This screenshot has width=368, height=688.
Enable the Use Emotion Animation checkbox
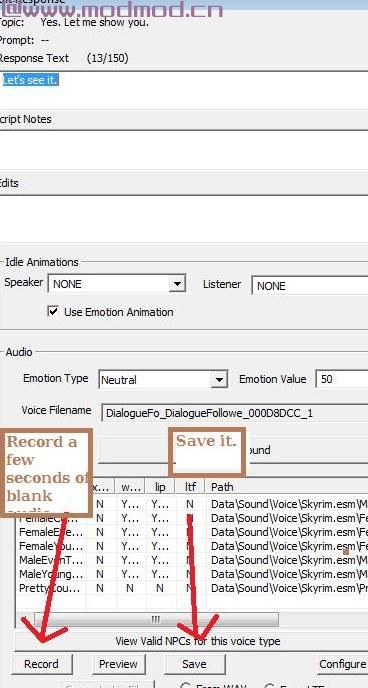click(53, 312)
